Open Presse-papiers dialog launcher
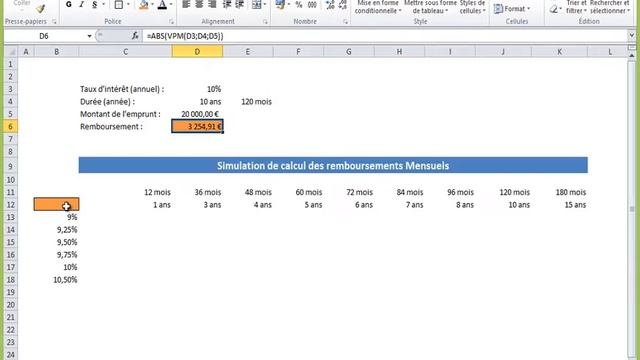Screen dimensions: 640x360 click(x=54, y=21)
